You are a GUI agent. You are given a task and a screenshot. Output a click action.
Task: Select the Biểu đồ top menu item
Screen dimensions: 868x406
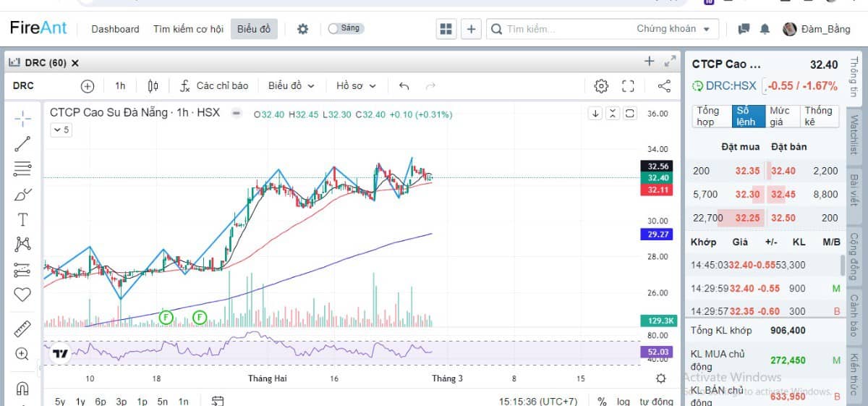coord(254,29)
